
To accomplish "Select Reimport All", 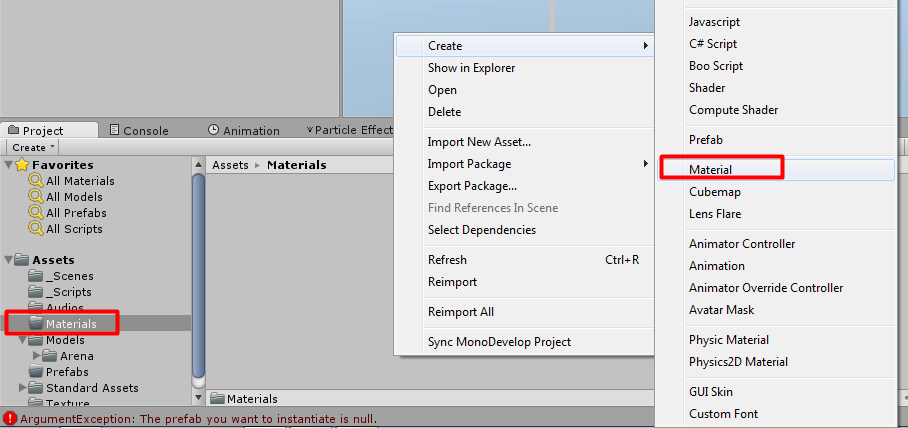I will tap(461, 312).
